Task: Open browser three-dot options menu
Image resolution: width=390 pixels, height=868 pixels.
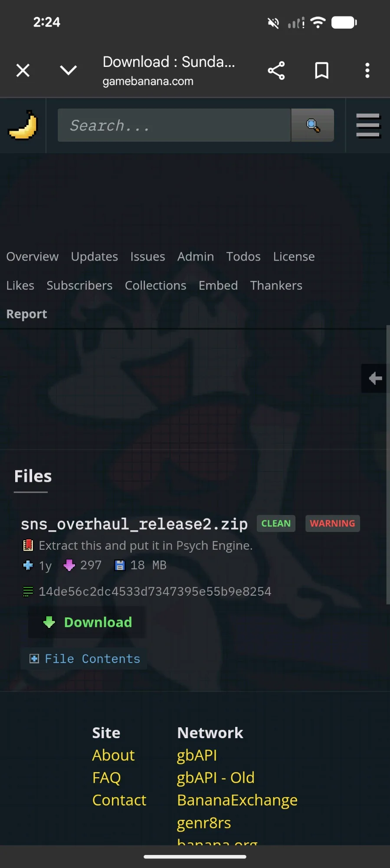Action: click(367, 70)
